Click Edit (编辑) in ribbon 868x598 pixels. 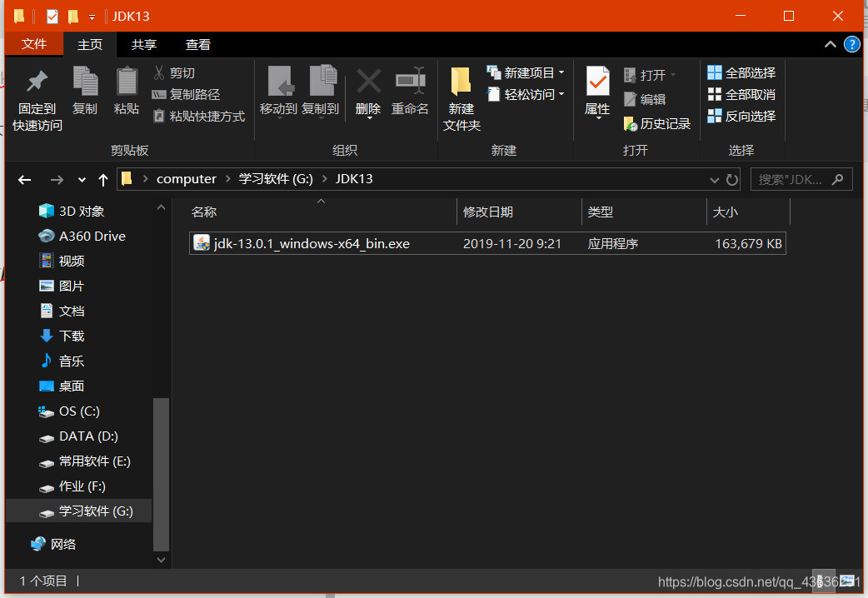[x=645, y=99]
